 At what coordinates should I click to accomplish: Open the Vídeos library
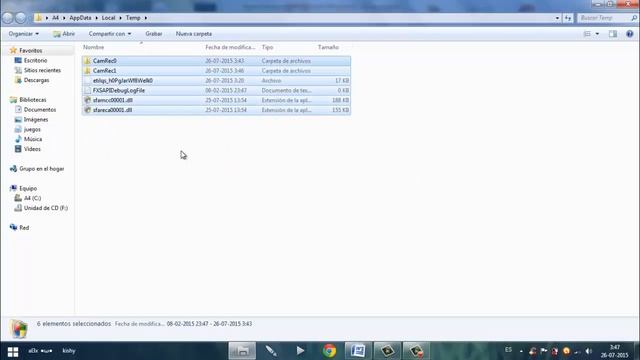[32, 149]
